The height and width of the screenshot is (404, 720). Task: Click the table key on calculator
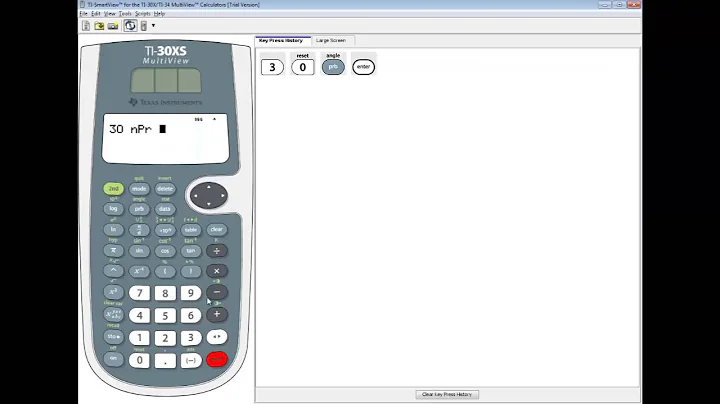tap(191, 230)
